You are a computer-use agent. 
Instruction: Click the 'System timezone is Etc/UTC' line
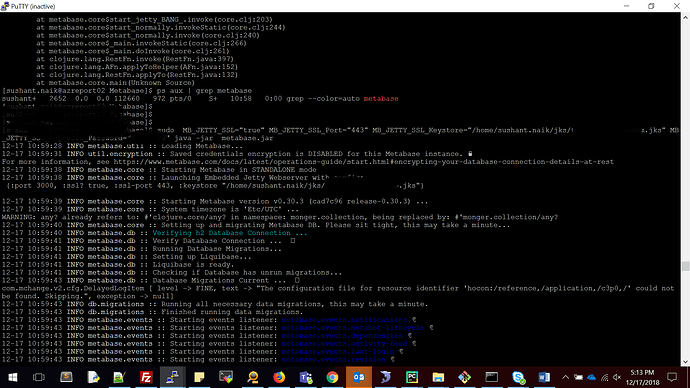(150, 209)
